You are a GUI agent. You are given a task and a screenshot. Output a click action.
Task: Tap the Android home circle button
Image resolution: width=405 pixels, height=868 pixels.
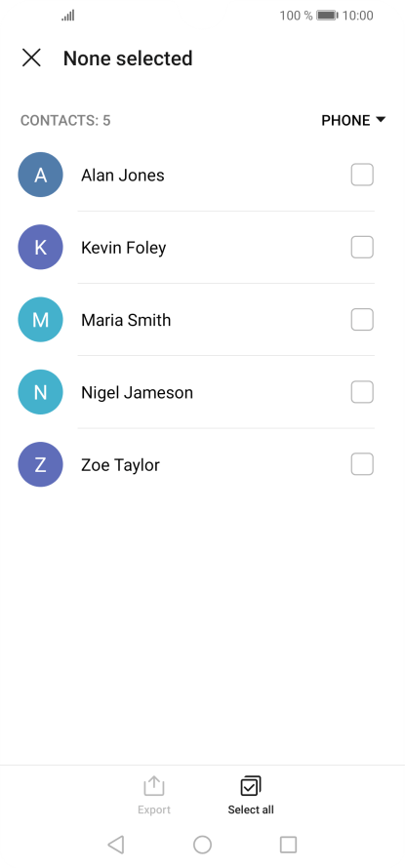[202, 845]
